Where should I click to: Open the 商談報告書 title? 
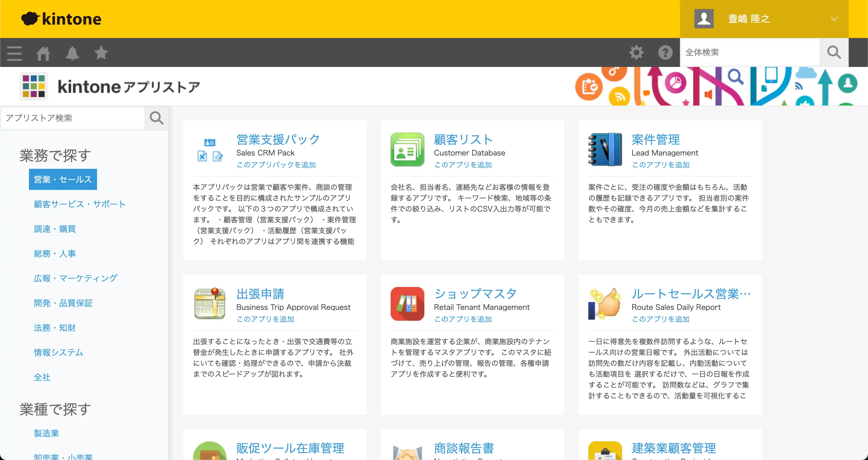click(x=464, y=448)
